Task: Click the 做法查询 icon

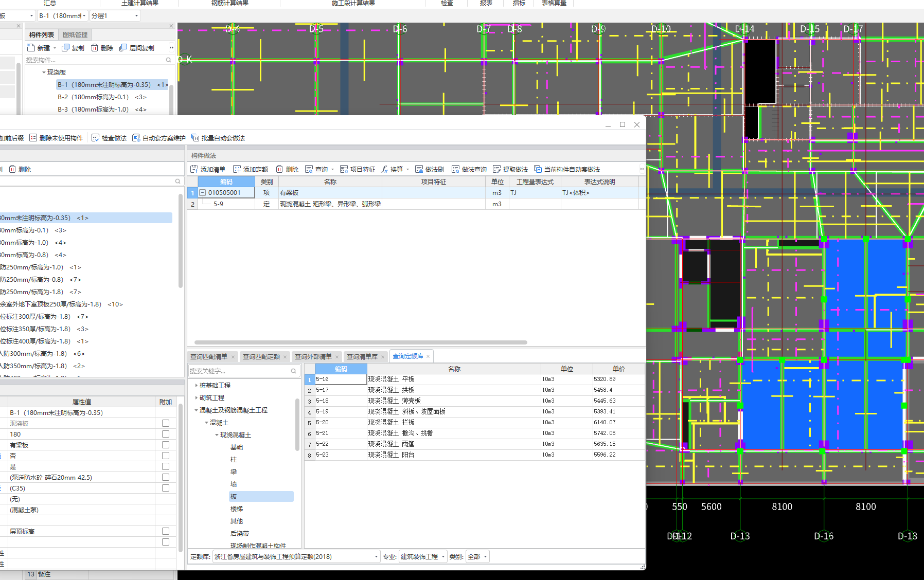Action: click(x=455, y=169)
